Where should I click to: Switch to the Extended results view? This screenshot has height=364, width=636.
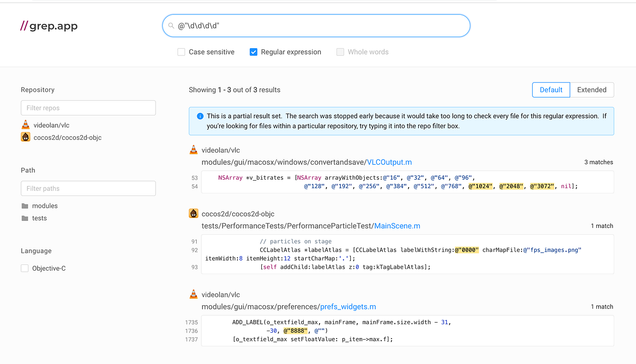click(591, 90)
